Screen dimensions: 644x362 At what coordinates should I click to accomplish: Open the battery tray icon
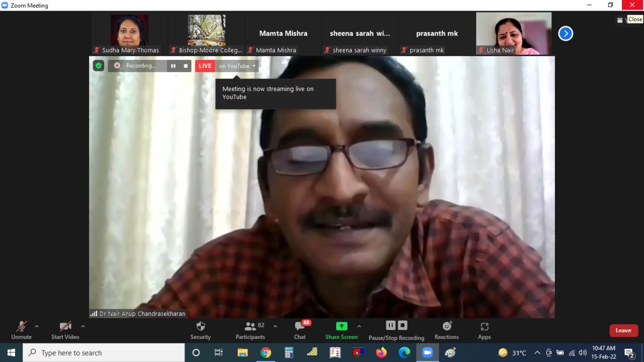[x=560, y=352]
